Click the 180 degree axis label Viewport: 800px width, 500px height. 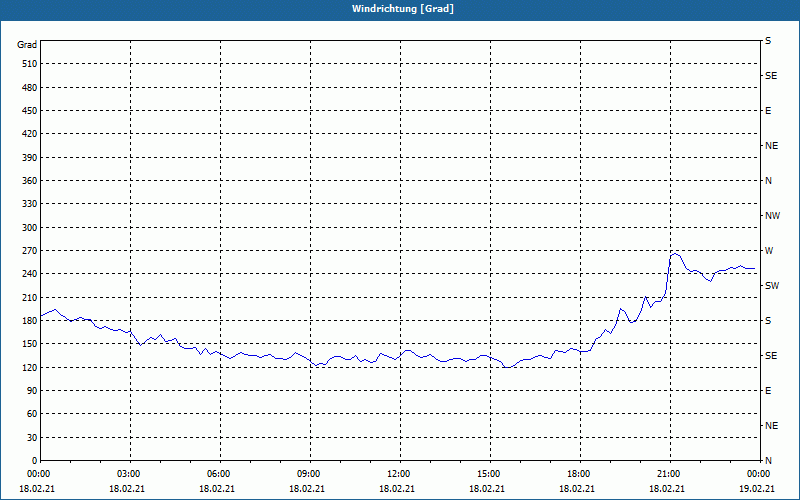point(30,321)
